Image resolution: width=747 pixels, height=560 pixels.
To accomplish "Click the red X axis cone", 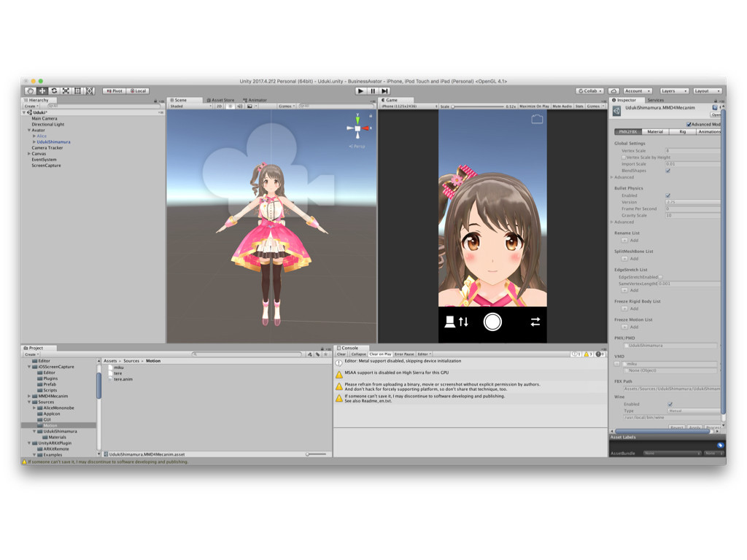I will 366,128.
